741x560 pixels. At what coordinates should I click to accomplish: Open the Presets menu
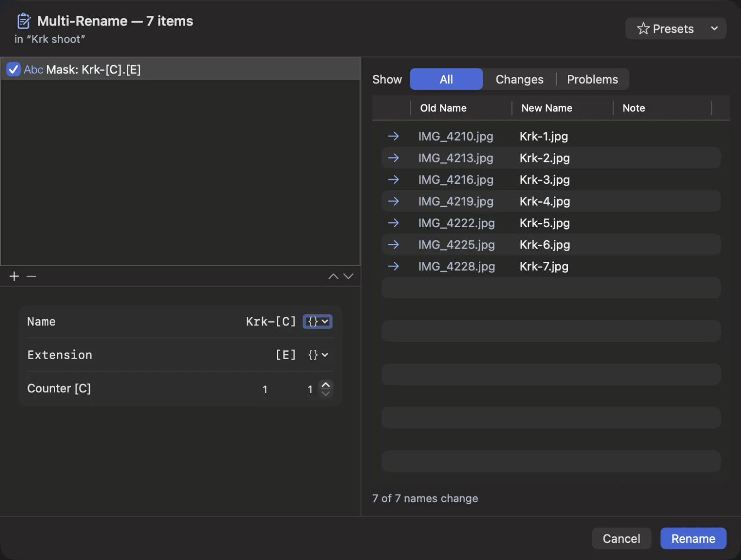tap(676, 29)
